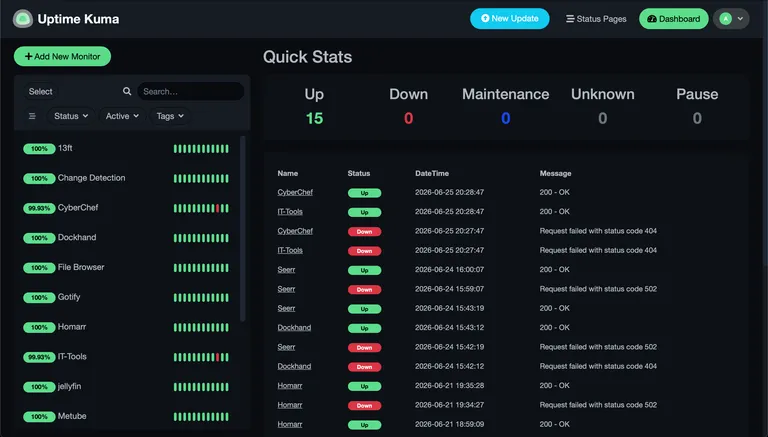Select the 13ft monitor

[x=126, y=148]
